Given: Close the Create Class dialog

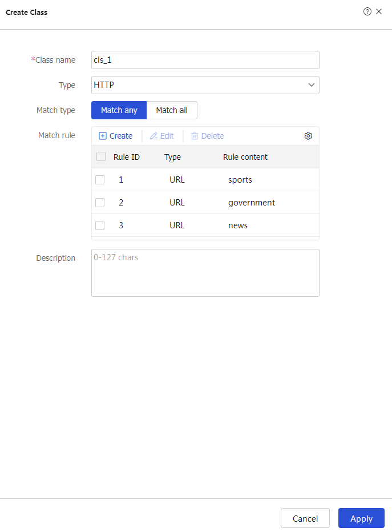Looking at the screenshot, I should (379, 11).
